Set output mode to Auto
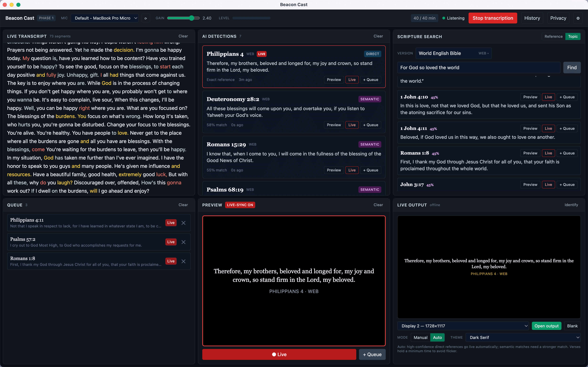 coord(437,337)
